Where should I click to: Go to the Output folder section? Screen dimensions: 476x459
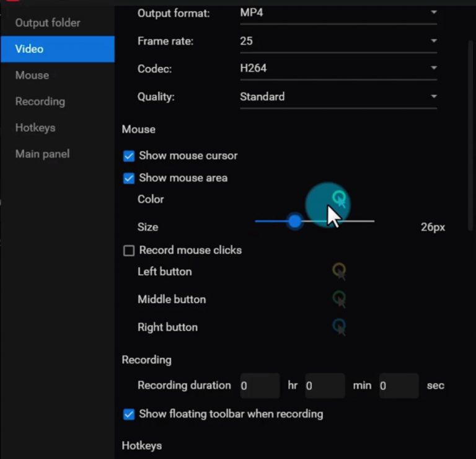tap(58, 23)
